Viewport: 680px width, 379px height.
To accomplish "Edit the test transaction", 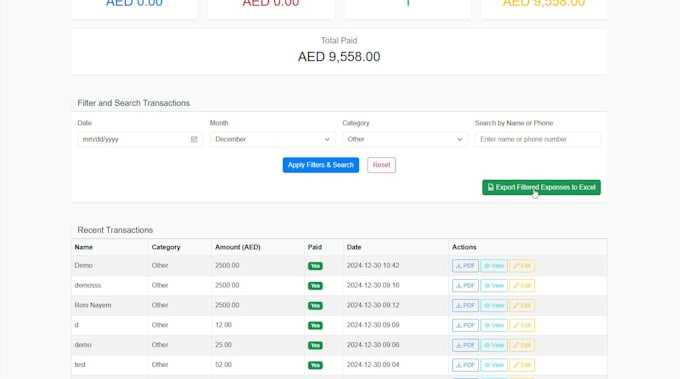I will tap(522, 365).
